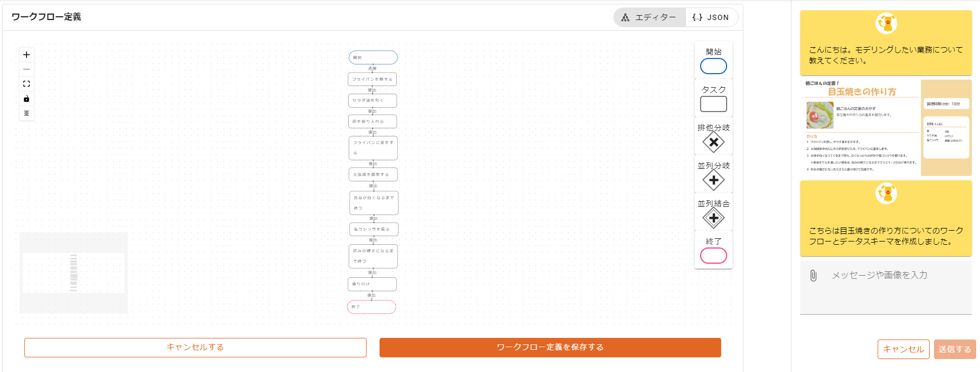Screen dimensions: 980x372
Task: Pick the 並列分岐 parallel split icon
Action: 713,180
